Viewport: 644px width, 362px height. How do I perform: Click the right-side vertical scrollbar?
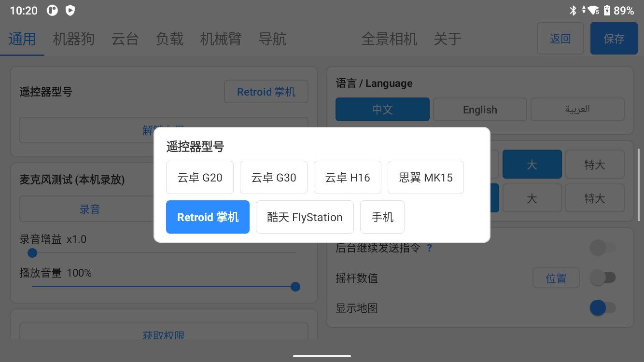point(639,185)
